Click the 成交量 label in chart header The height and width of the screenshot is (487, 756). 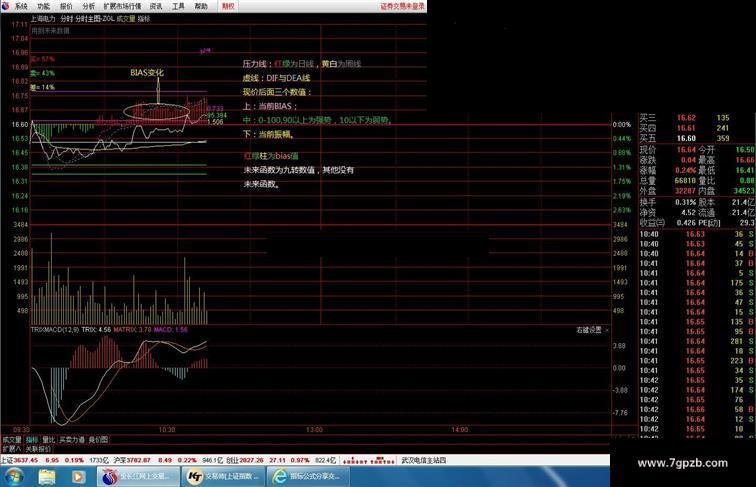[126, 19]
